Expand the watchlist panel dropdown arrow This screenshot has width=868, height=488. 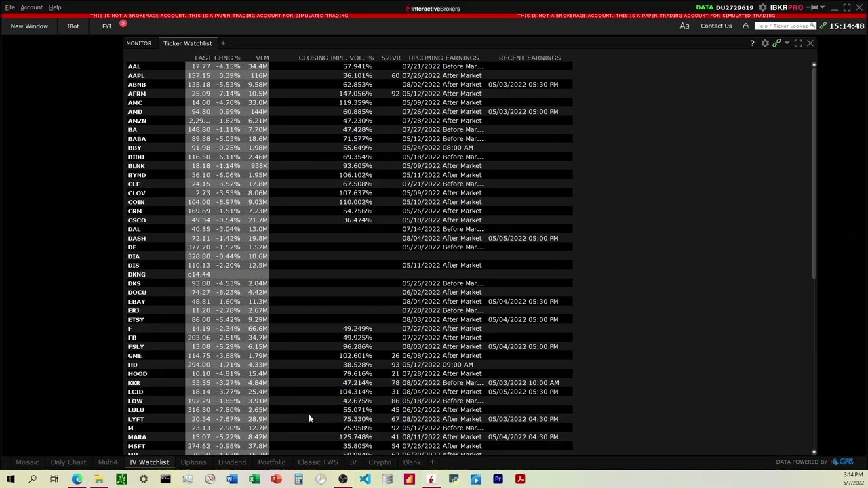pyautogui.click(x=787, y=43)
